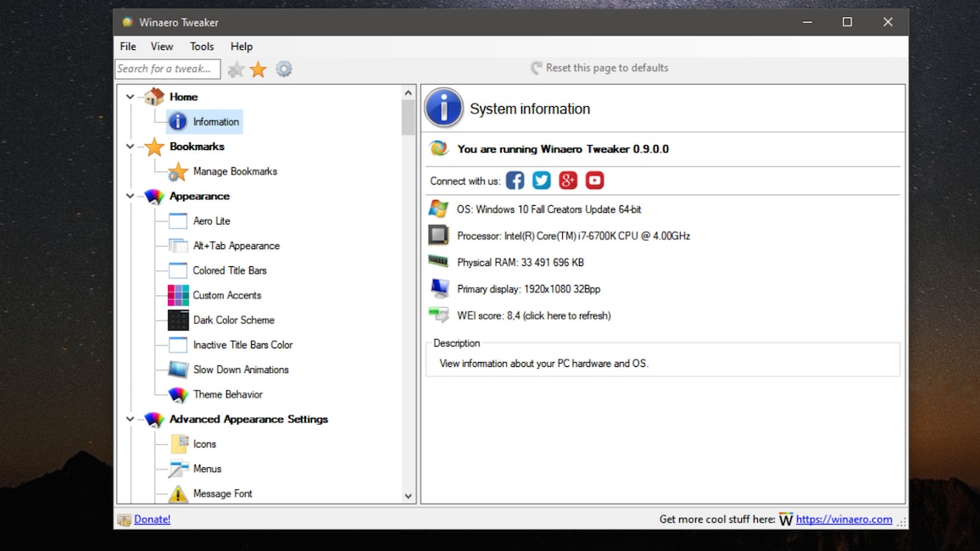Collapse Advanced Appearance Settings section
The width and height of the screenshot is (980, 551).
[x=130, y=419]
